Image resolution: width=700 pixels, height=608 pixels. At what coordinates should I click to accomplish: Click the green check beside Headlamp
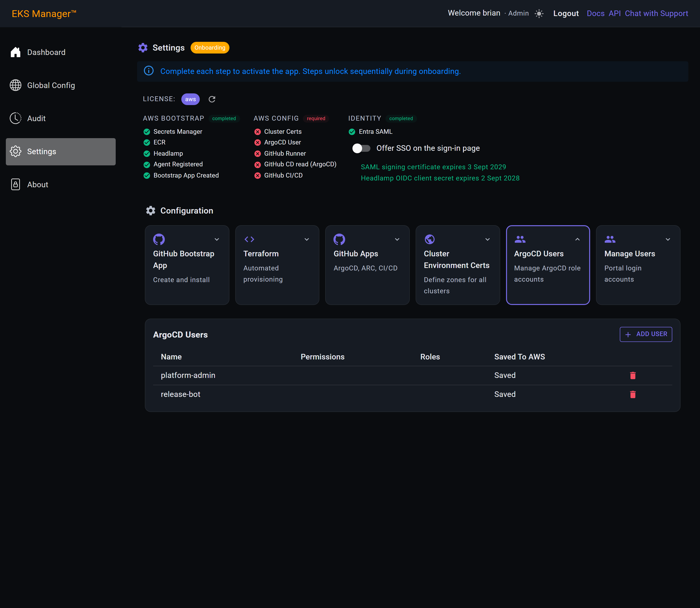point(147,154)
